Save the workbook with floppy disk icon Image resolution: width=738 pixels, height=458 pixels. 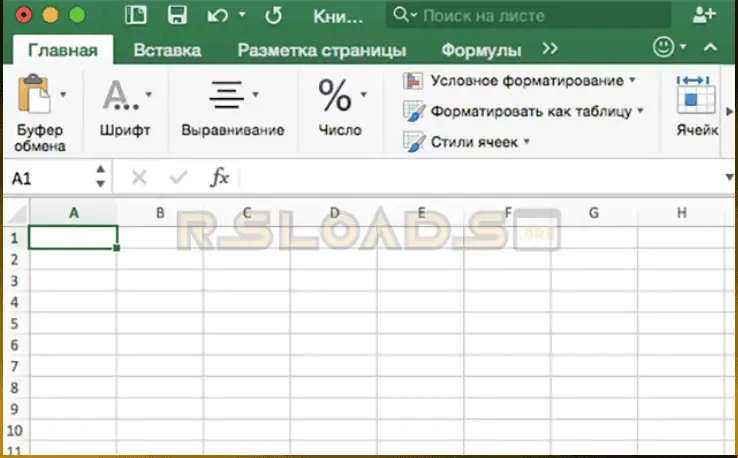click(177, 15)
